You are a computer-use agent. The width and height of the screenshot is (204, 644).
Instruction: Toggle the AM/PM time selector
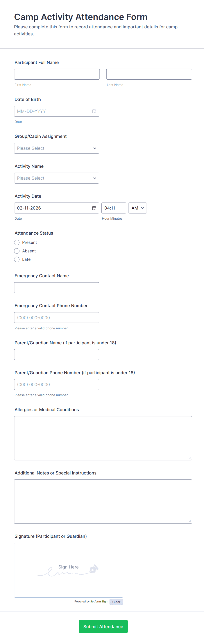(137, 208)
